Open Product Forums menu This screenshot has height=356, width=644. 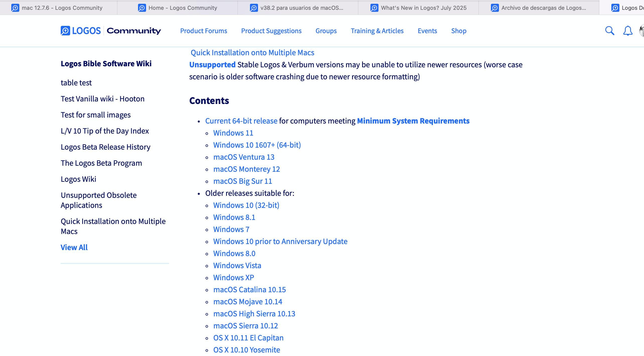204,31
